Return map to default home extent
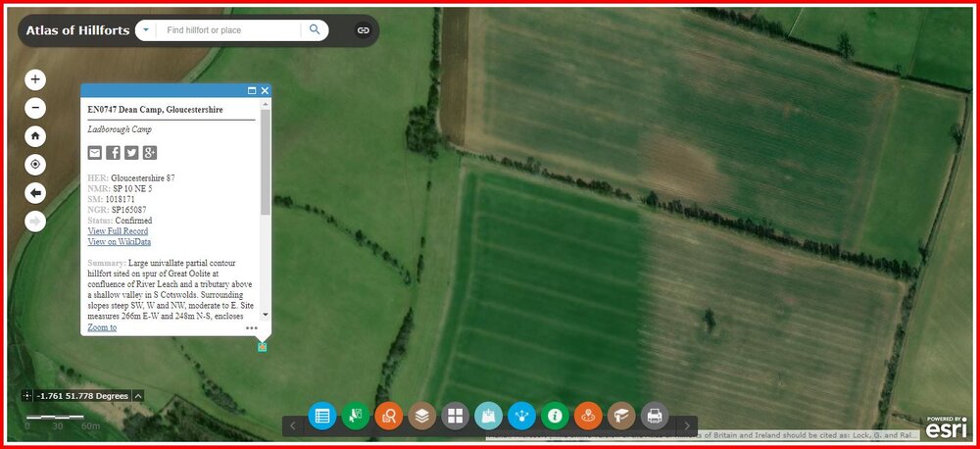980x449 pixels. 35,135
